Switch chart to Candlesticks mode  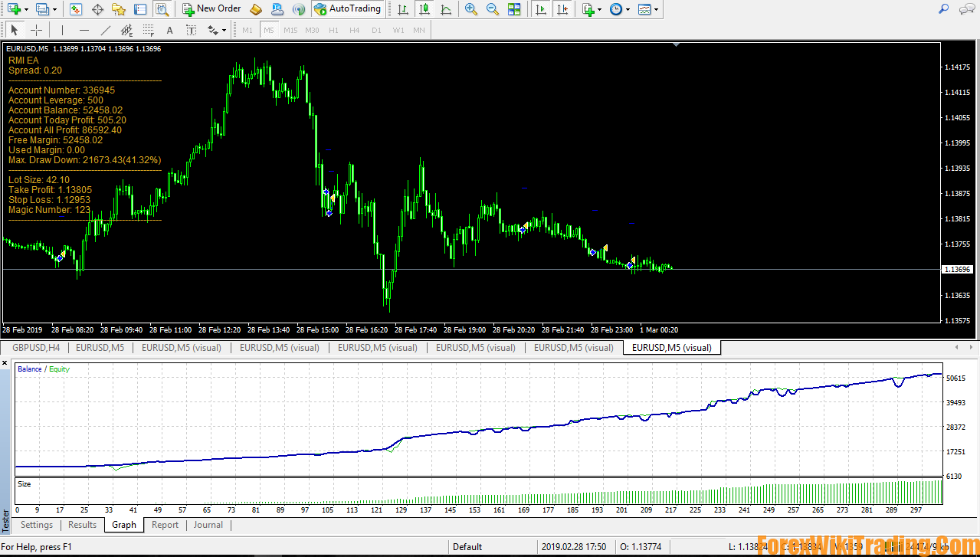click(x=424, y=9)
